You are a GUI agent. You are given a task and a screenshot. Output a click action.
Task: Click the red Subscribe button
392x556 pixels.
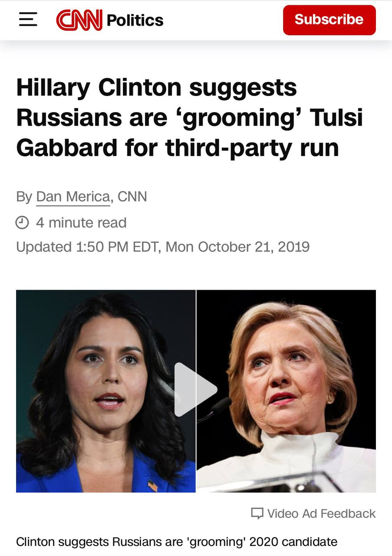click(329, 20)
